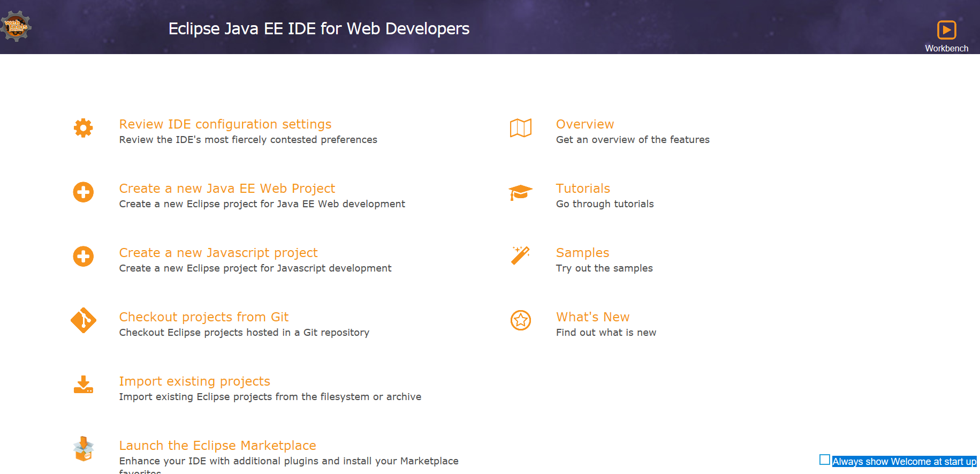Click the Samples magic wand icon
The width and height of the screenshot is (980, 474).
click(x=521, y=255)
